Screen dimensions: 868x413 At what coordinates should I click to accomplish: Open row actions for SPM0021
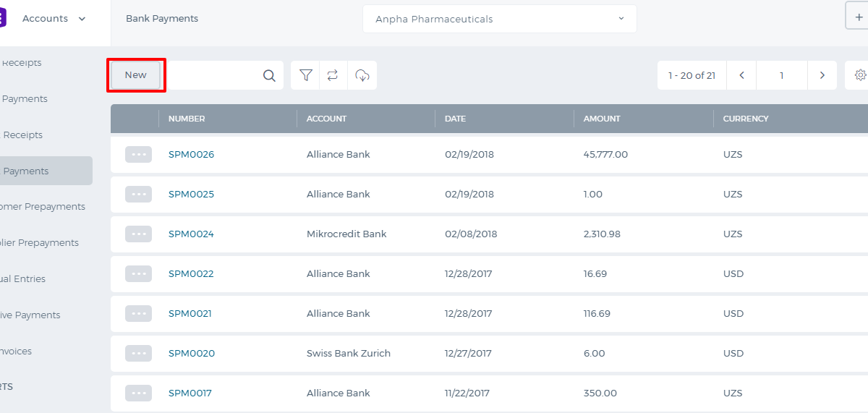138,313
